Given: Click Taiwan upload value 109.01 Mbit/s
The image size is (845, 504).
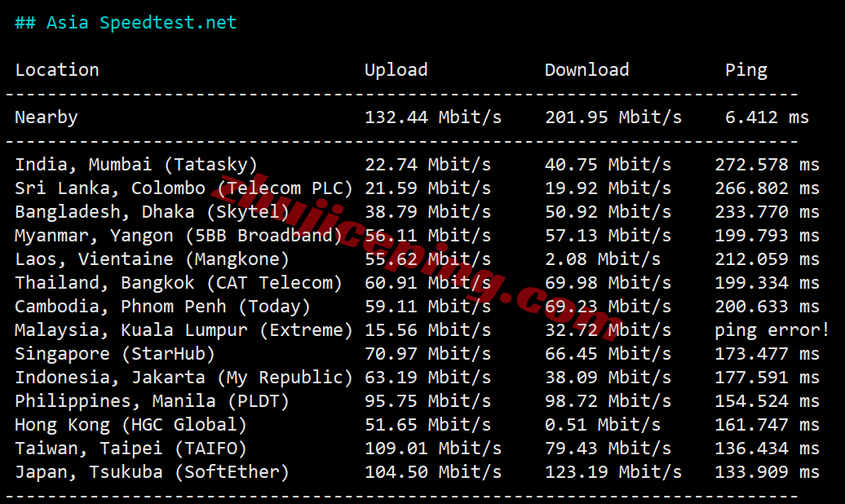Looking at the screenshot, I should click(433, 449).
